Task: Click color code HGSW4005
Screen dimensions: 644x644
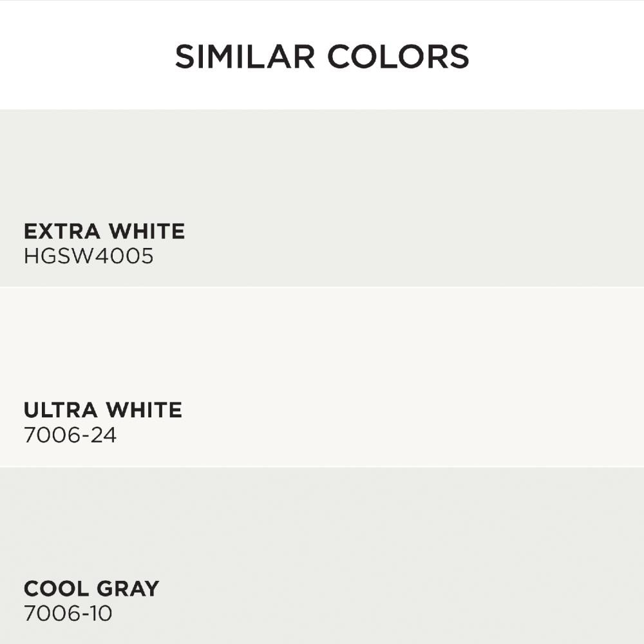Action: coord(89,256)
